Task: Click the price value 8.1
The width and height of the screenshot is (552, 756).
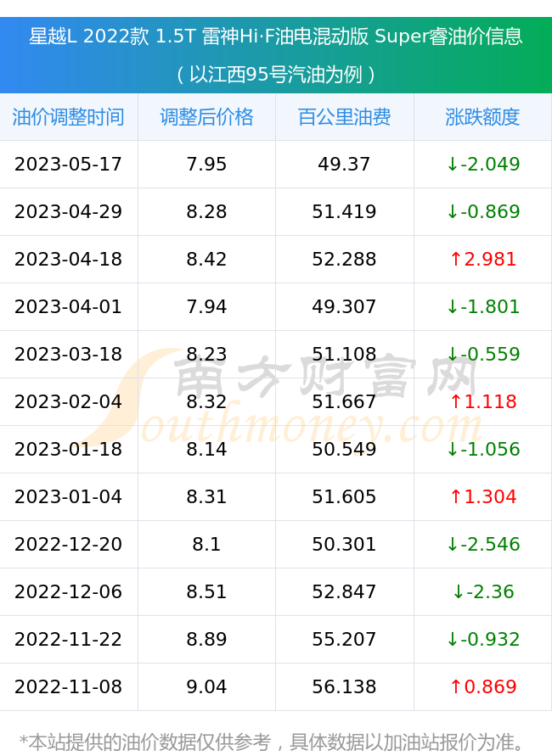Action: [x=206, y=545]
